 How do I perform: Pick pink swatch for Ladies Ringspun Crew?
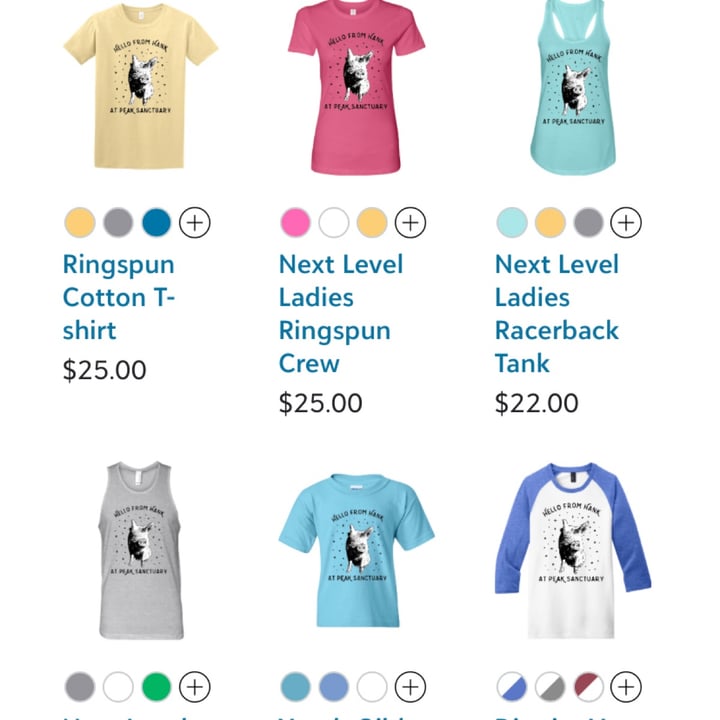pyautogui.click(x=296, y=223)
